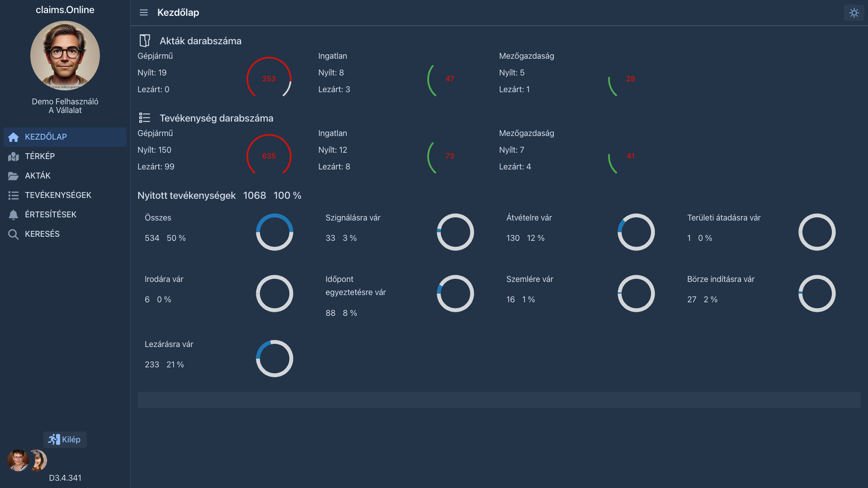Click Átvételre vár progress ring

click(636, 232)
